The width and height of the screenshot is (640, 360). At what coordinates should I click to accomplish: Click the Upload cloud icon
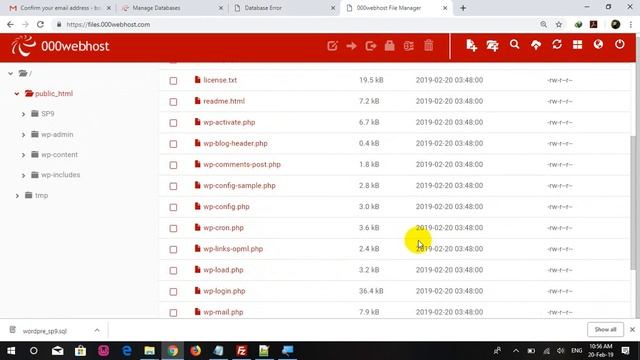pos(536,45)
